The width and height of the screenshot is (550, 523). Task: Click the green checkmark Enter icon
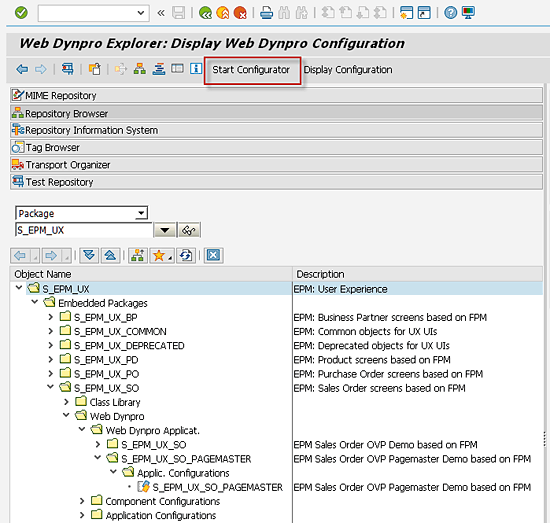pos(21,13)
